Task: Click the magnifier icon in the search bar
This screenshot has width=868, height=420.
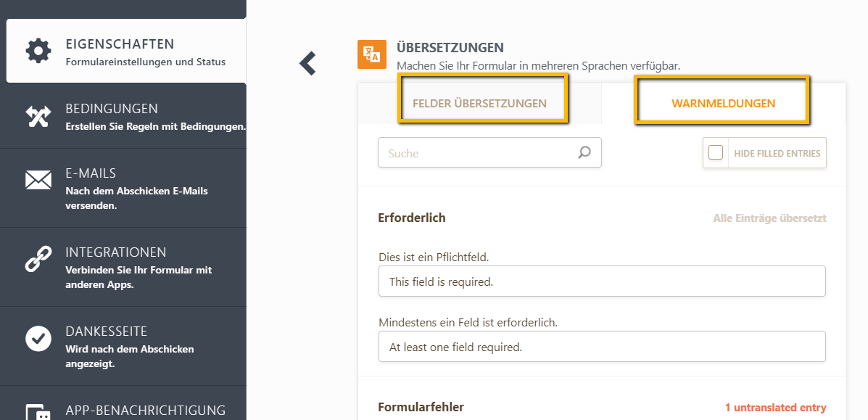Action: click(x=584, y=152)
